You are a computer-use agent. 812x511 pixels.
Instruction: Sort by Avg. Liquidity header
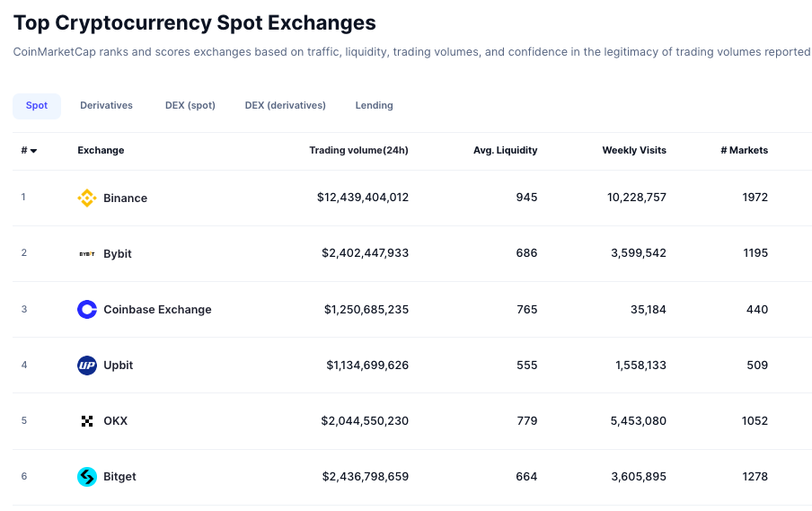pyautogui.click(x=506, y=150)
